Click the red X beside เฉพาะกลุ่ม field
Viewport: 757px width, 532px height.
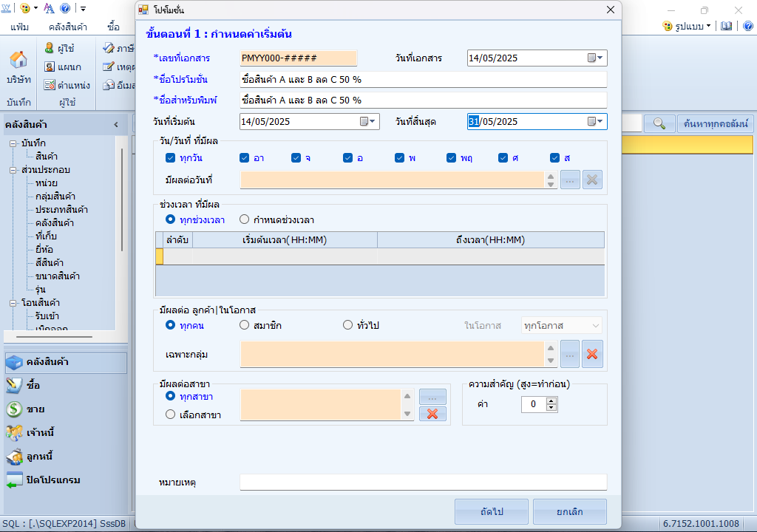(x=591, y=355)
